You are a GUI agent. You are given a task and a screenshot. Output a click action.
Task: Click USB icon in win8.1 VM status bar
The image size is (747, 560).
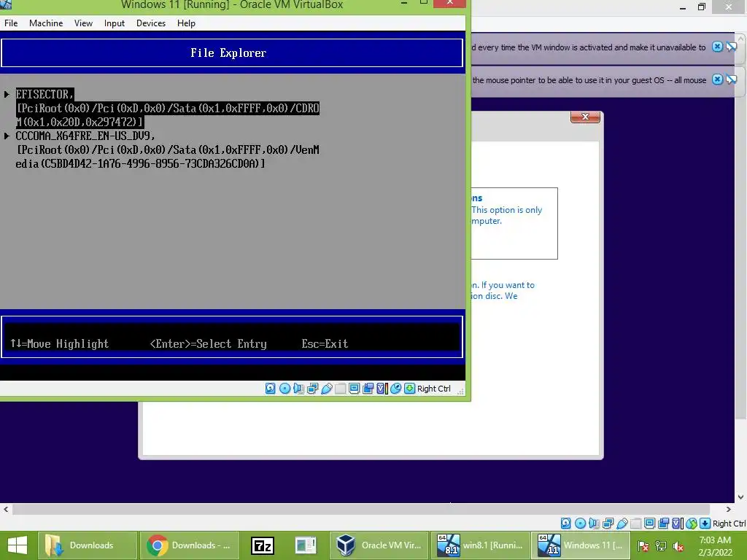[x=622, y=524]
